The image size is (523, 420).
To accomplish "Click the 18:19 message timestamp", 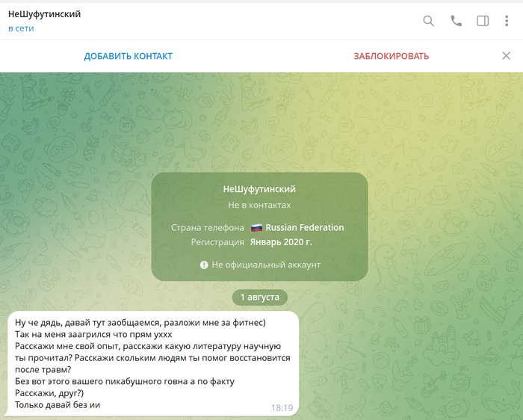I will tap(282, 408).
